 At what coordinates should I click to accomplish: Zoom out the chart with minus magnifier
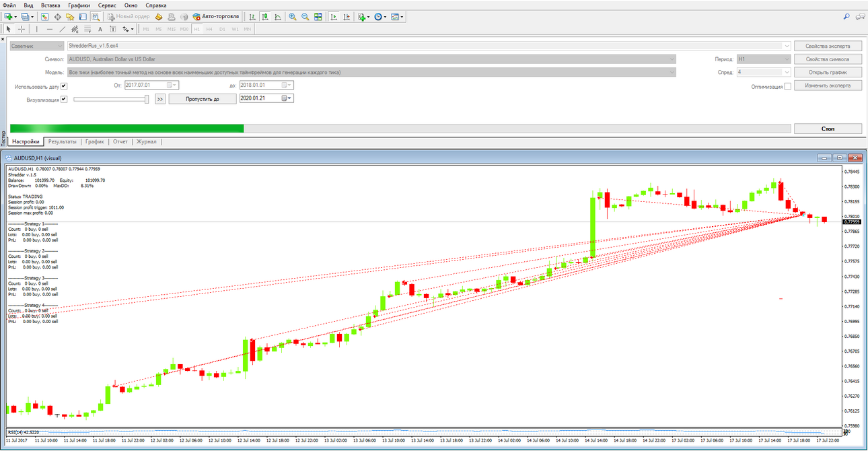pos(305,16)
